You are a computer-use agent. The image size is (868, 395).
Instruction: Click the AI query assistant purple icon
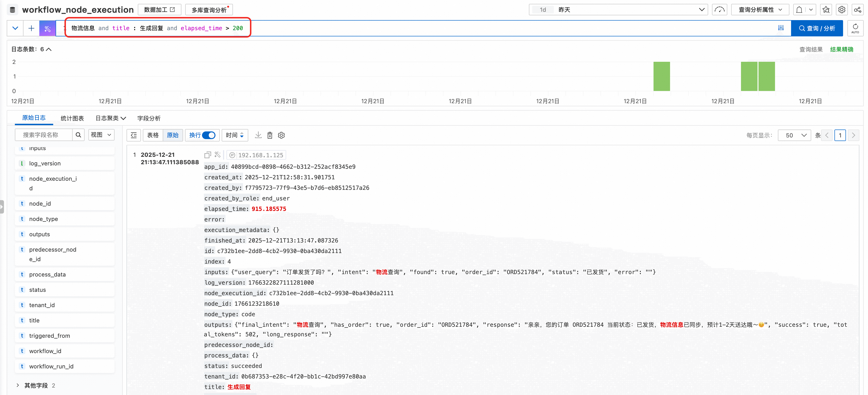47,28
